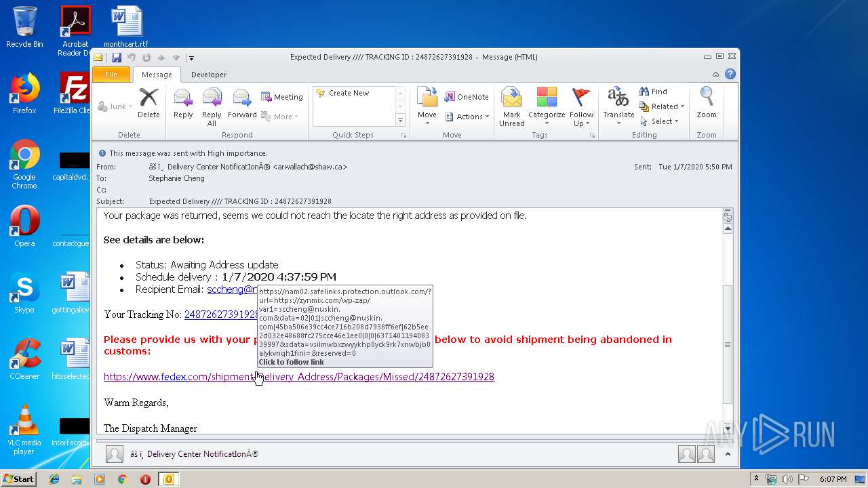Click the recipient email link
This screenshot has width=868, height=488.
[x=232, y=289]
